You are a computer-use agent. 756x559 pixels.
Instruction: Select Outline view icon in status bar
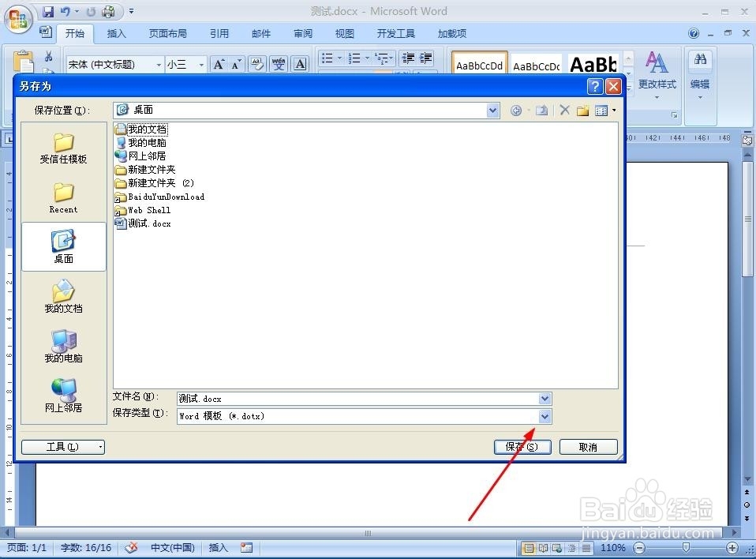(572, 548)
